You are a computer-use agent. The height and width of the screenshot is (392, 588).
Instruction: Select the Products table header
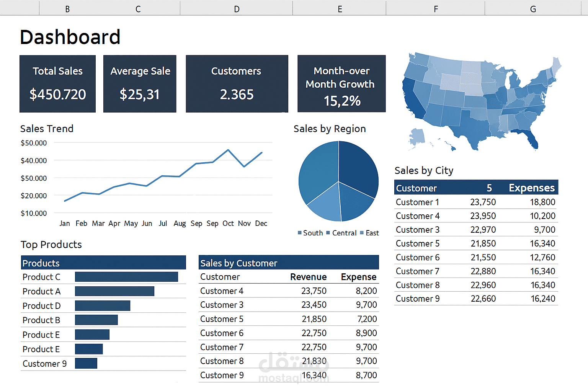[x=103, y=263]
